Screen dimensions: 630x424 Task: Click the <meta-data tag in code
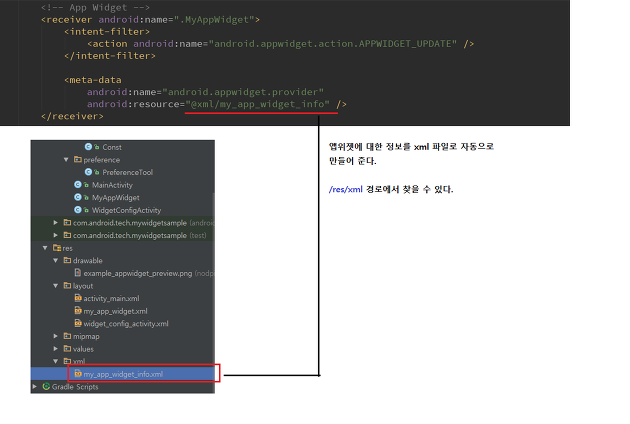(x=93, y=80)
